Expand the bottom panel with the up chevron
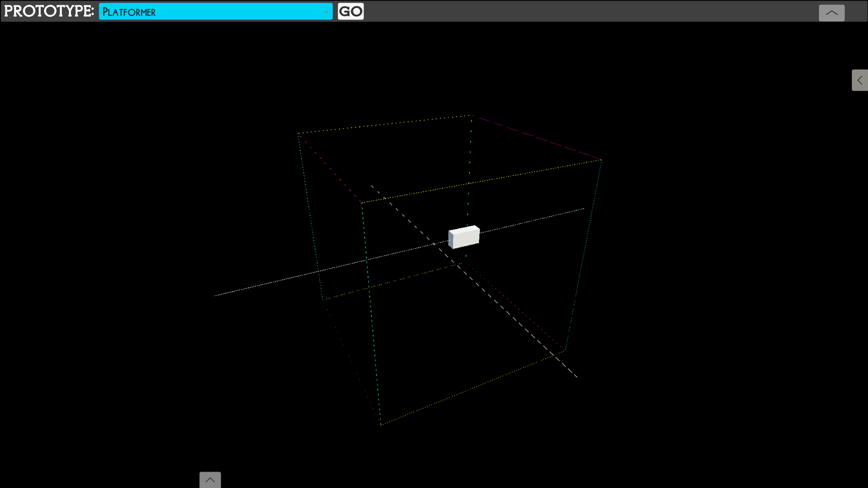 [210, 480]
